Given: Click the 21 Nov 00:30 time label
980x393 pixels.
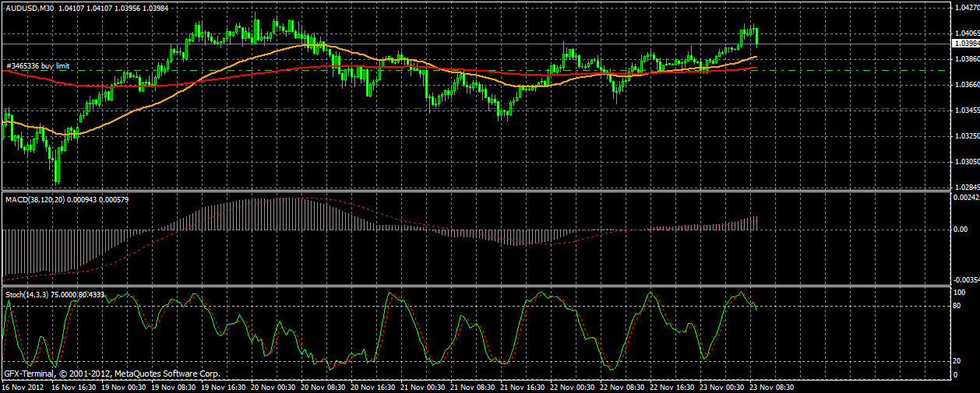Looking at the screenshot, I should coord(425,386).
